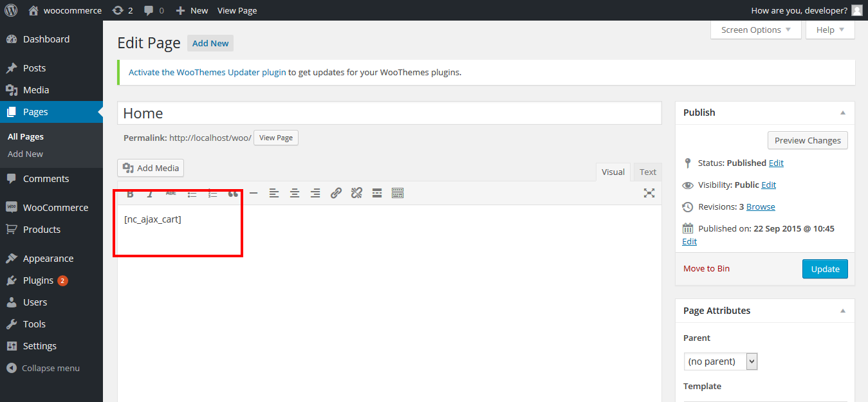
Task: Select Pages in sidebar
Action: coord(51,112)
